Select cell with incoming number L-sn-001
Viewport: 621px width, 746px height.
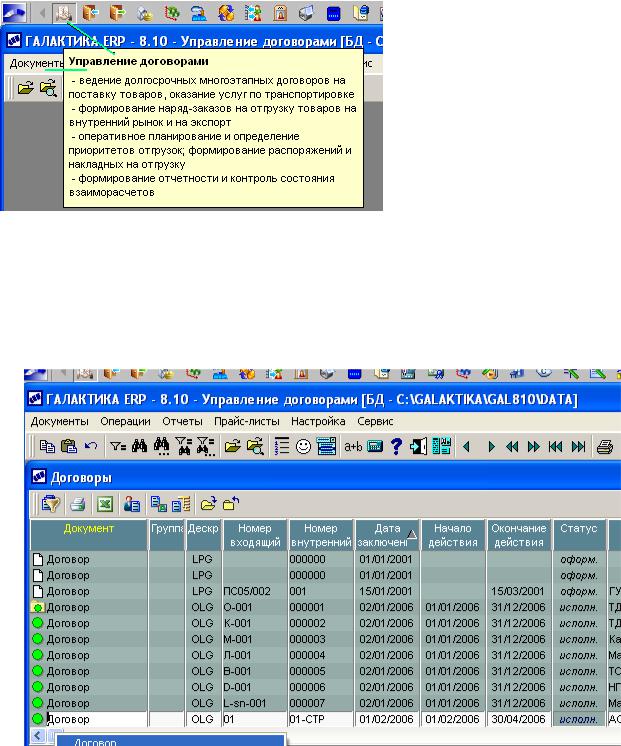pos(255,703)
